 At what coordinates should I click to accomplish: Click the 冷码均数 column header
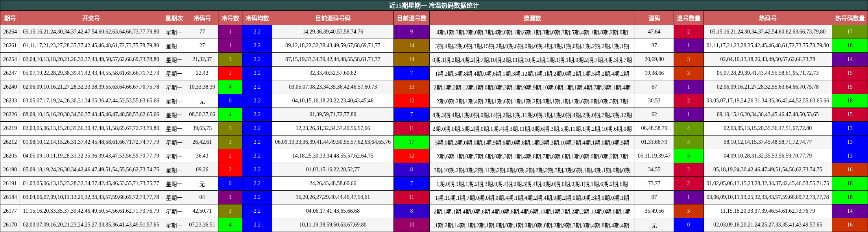257,18
